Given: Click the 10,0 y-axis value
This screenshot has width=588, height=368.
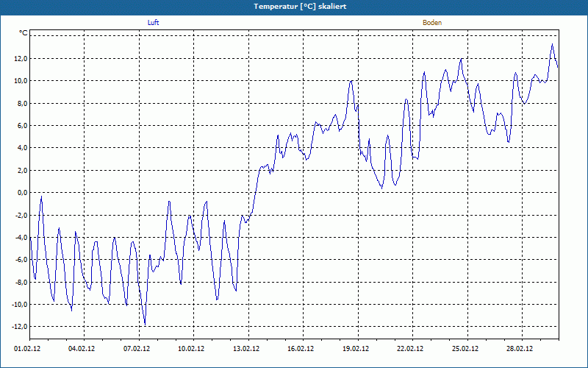Looking at the screenshot, I should 21,81.
